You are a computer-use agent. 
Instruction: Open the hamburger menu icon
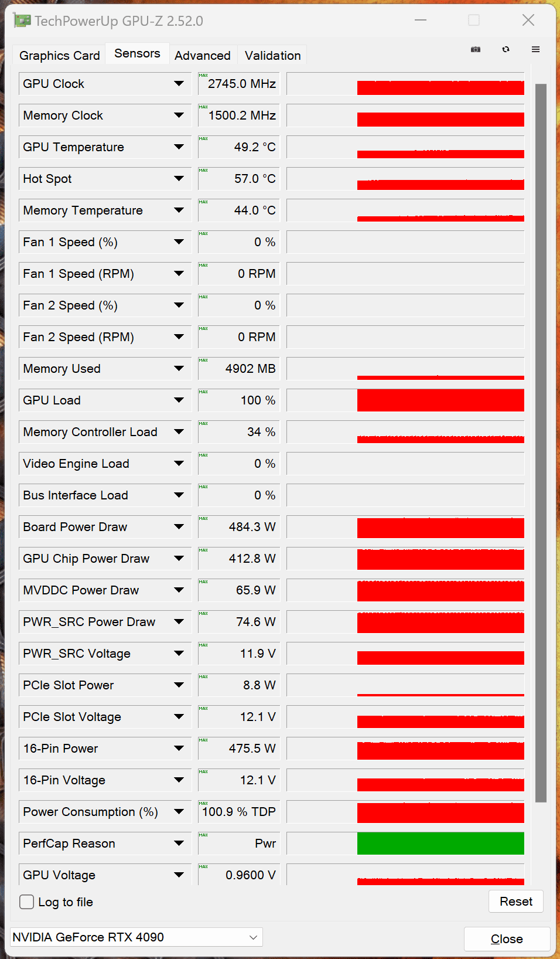coord(535,50)
